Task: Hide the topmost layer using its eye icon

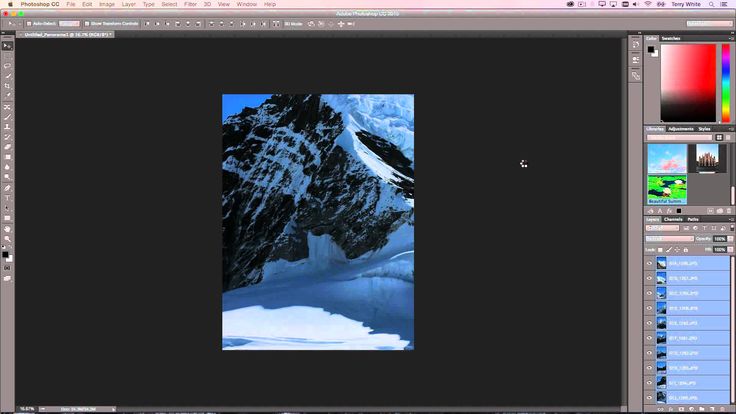Action: [649, 264]
